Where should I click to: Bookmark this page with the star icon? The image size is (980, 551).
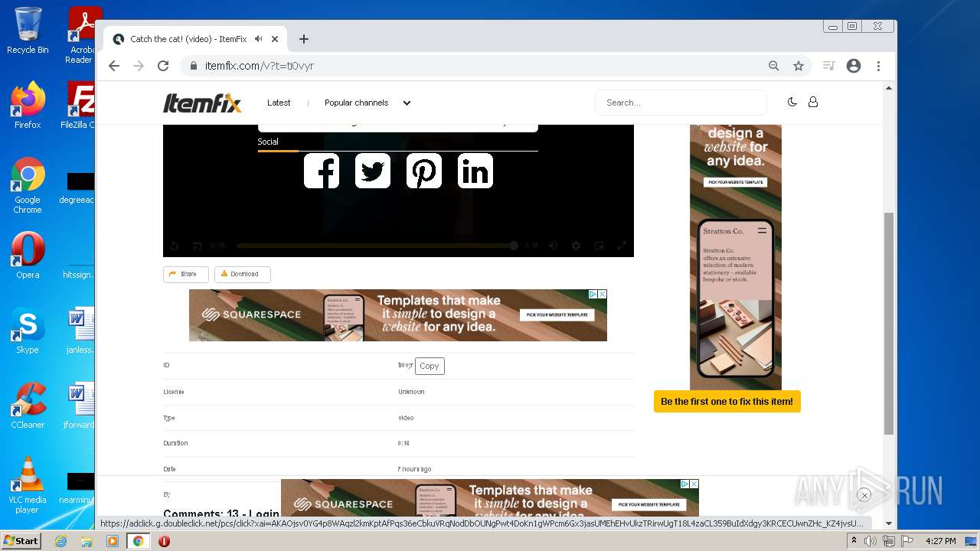799,66
